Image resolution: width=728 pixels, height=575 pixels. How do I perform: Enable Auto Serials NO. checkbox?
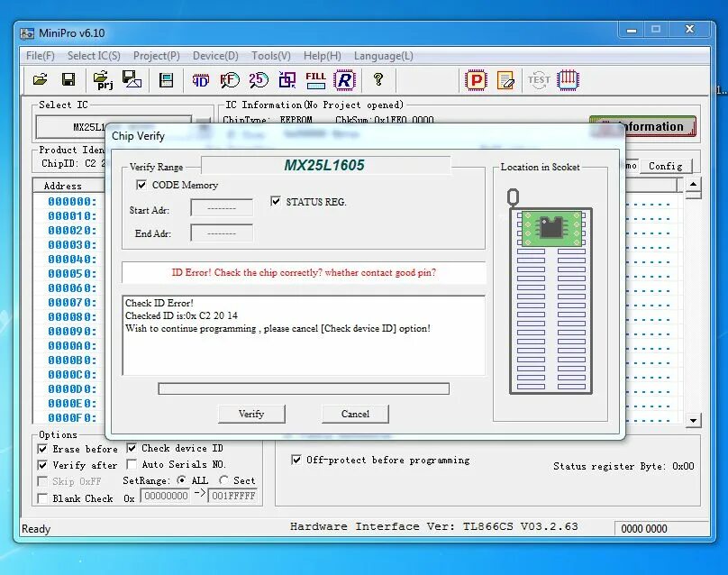132,464
